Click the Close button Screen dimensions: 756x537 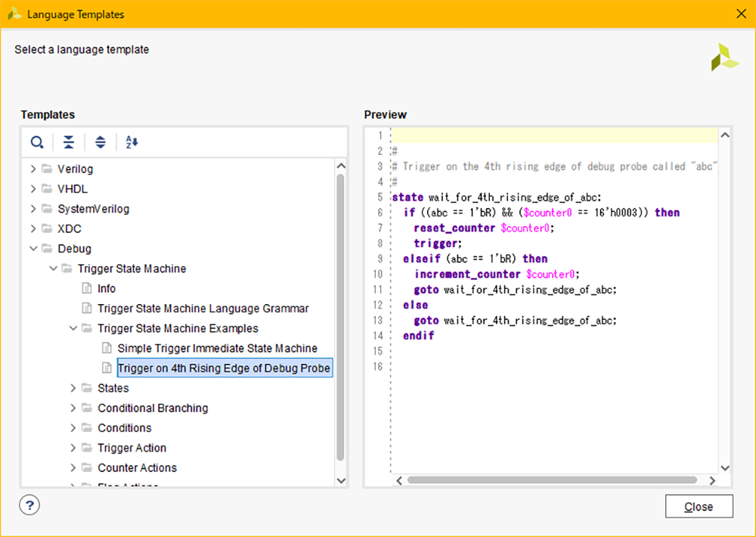click(x=699, y=506)
